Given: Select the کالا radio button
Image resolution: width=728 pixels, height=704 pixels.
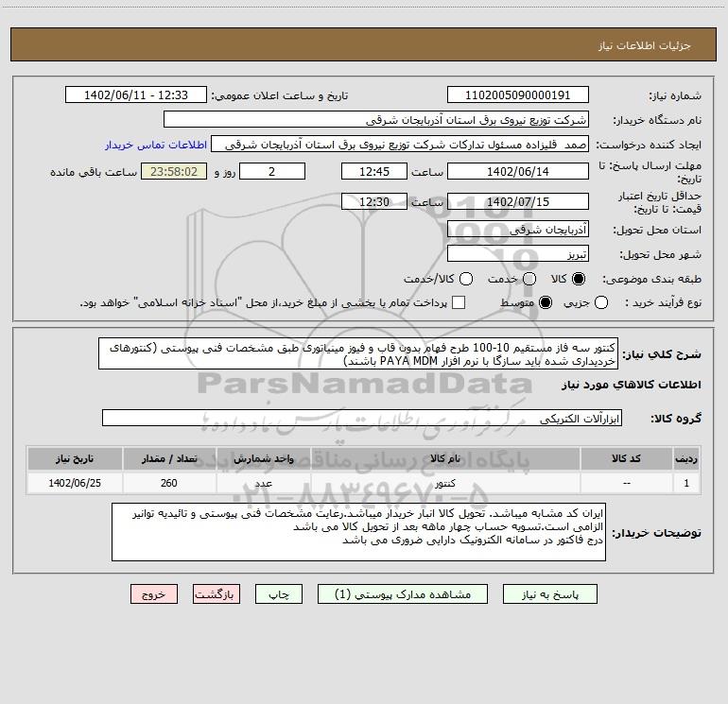Looking at the screenshot, I should pos(579,279).
